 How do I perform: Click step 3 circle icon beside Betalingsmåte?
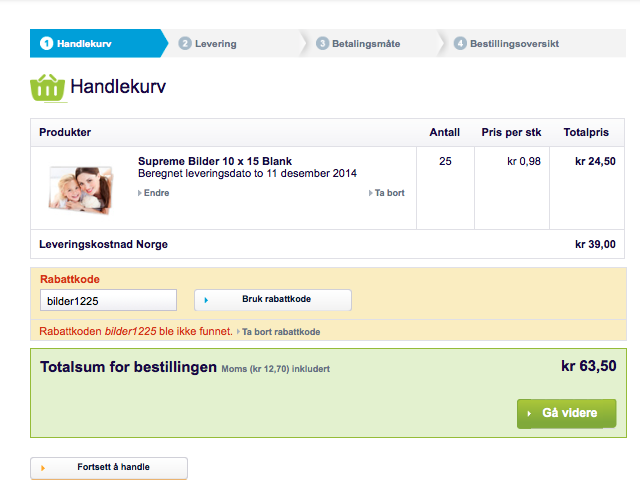(322, 43)
